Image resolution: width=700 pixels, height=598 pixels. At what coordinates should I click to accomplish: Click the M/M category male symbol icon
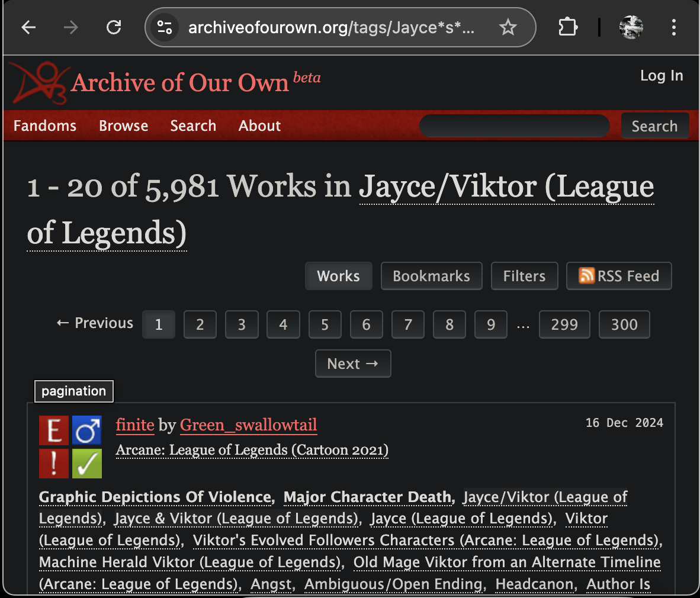(87, 430)
